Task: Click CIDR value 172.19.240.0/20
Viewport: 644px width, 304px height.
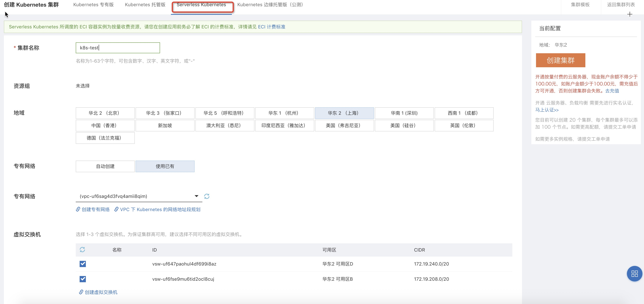Action: [431, 264]
